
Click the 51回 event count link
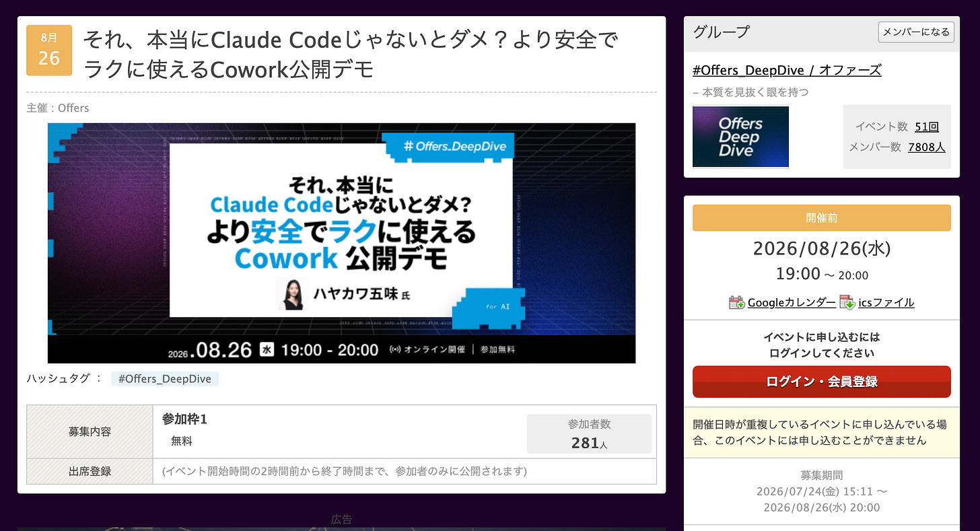pyautogui.click(x=927, y=127)
